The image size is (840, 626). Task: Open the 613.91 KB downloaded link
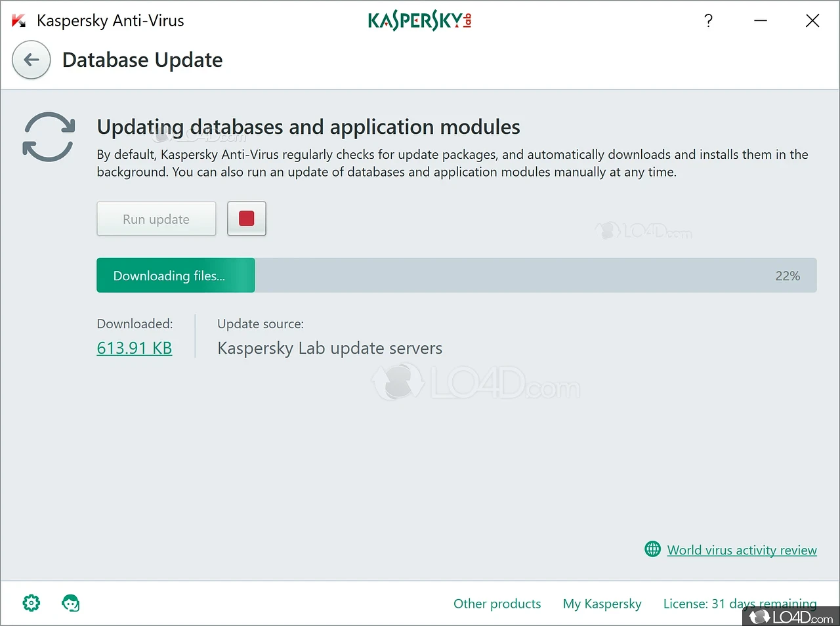click(x=135, y=348)
